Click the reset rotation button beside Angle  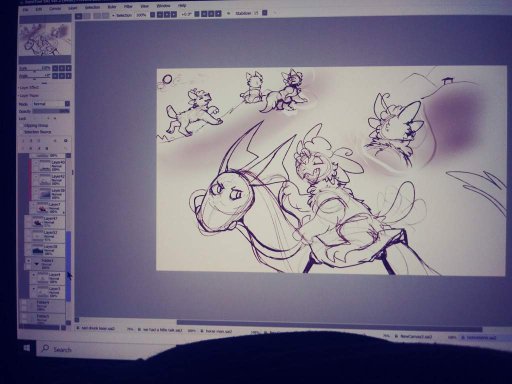[68, 76]
